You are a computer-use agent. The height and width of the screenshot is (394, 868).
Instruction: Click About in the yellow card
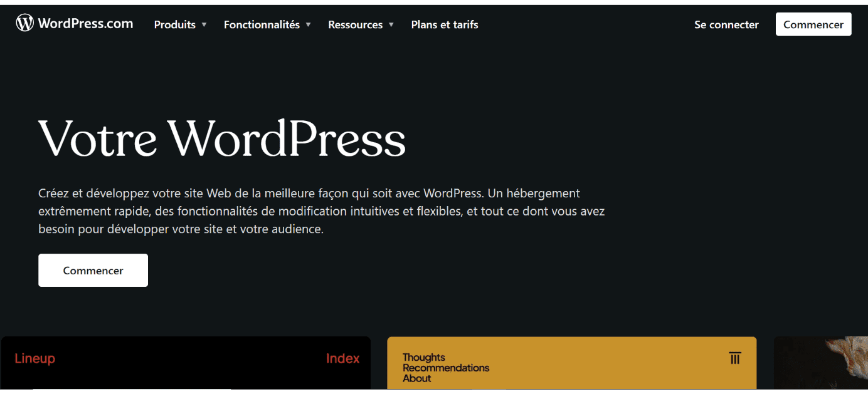point(417,378)
